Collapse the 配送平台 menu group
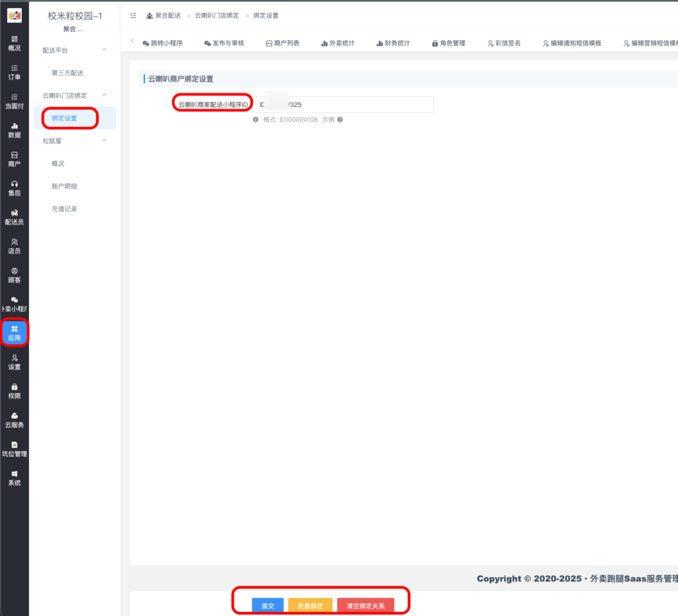 click(104, 50)
